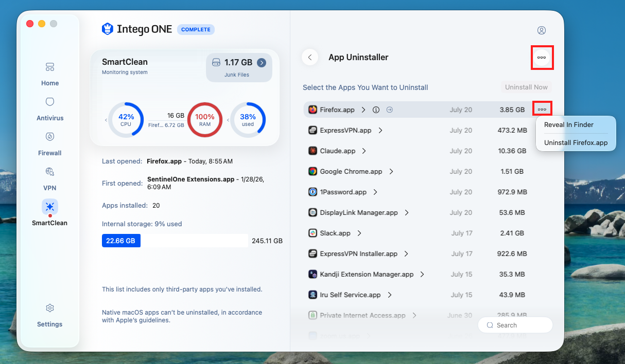Select the Private Internet Access.app row
The height and width of the screenshot is (364, 625).
428,315
